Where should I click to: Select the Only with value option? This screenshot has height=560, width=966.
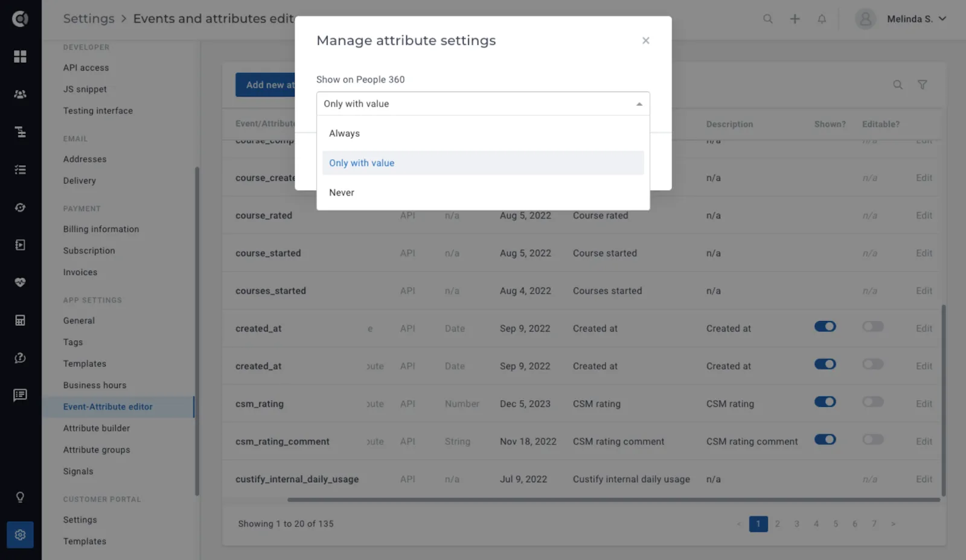point(483,163)
